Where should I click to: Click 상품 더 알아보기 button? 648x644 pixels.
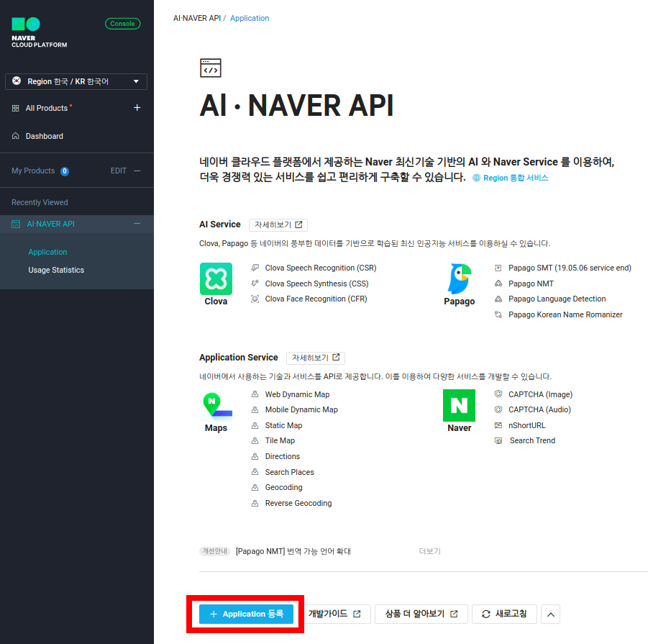coord(421,614)
